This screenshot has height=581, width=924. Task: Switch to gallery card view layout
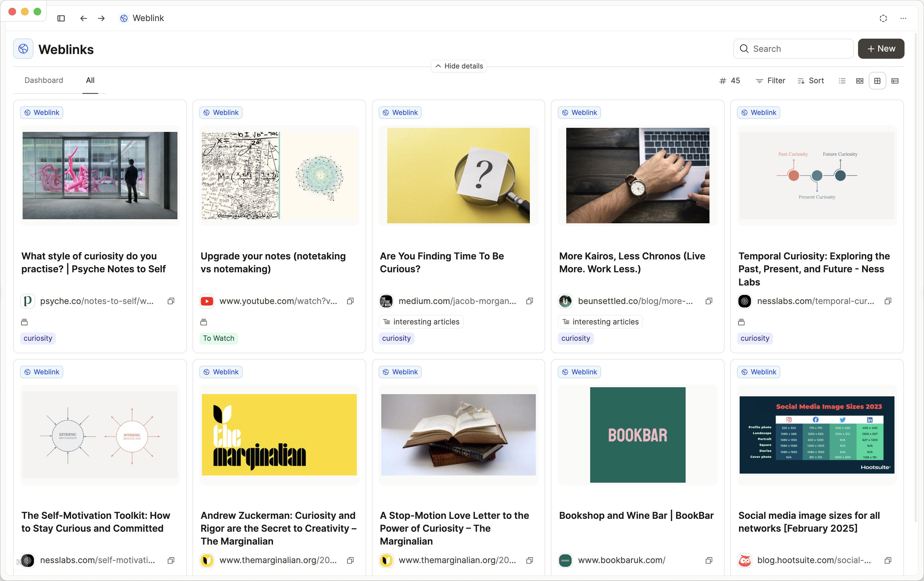[x=860, y=81]
